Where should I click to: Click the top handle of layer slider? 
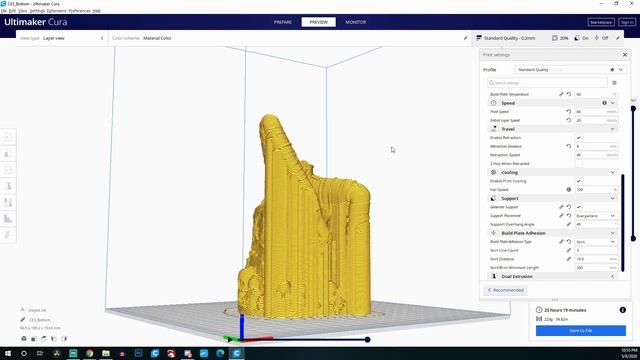[x=633, y=109]
